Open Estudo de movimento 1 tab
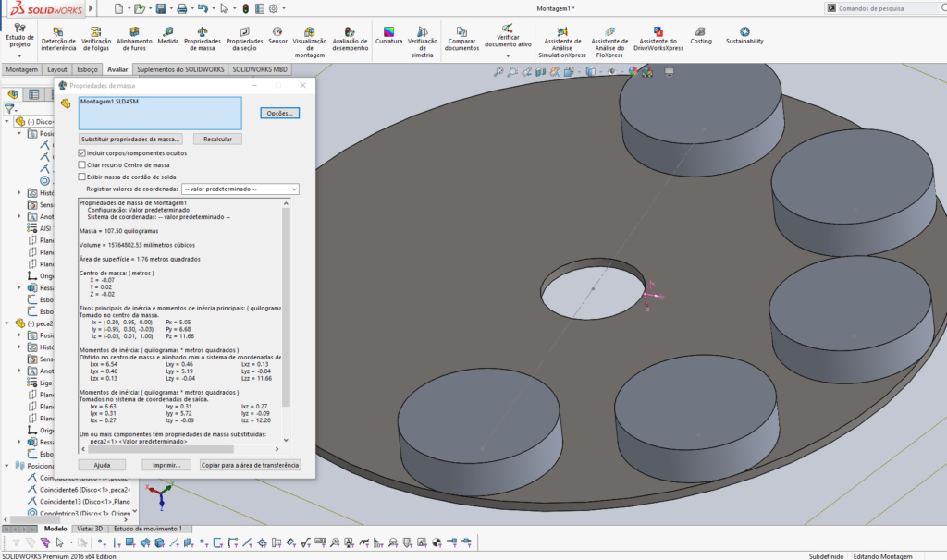 (148, 529)
